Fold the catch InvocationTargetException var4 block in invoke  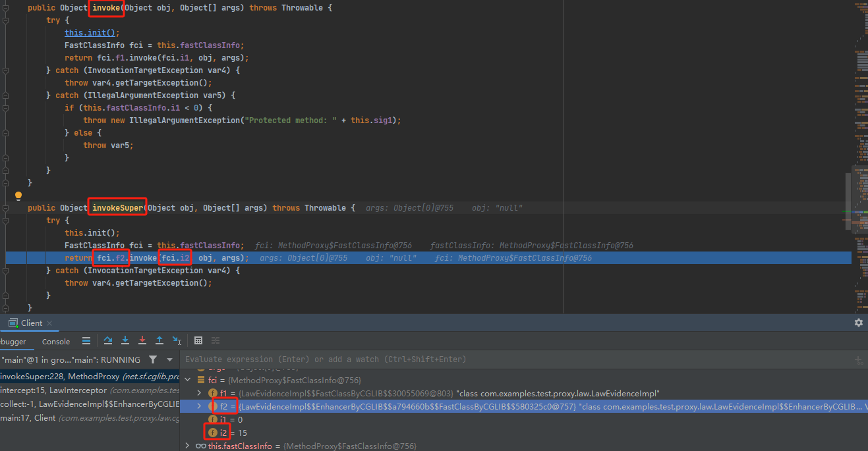[x=5, y=70]
